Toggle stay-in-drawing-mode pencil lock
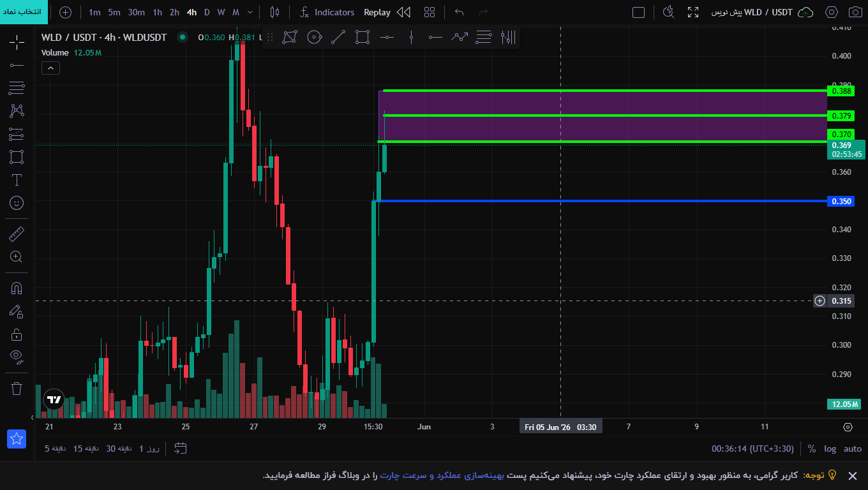This screenshot has height=490, width=868. pos(17,311)
